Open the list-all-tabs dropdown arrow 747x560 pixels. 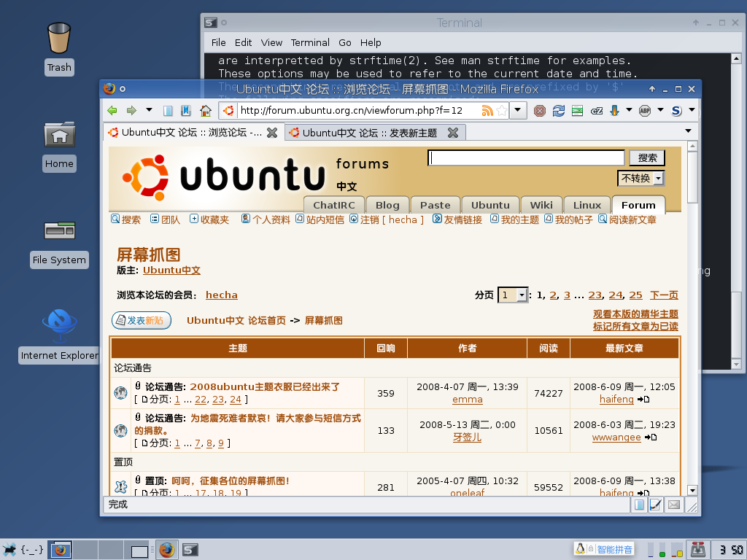pos(688,131)
